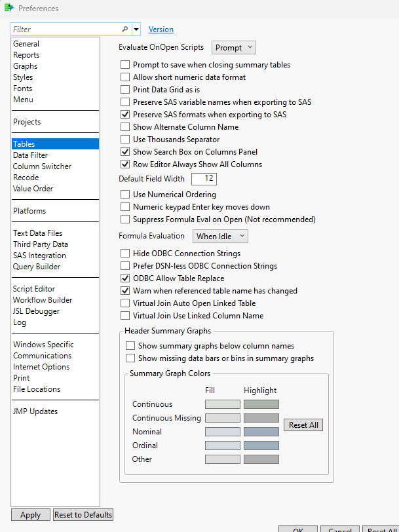The image size is (399, 532).
Task: Change the Nominal Fill color swatch
Action: click(x=223, y=432)
